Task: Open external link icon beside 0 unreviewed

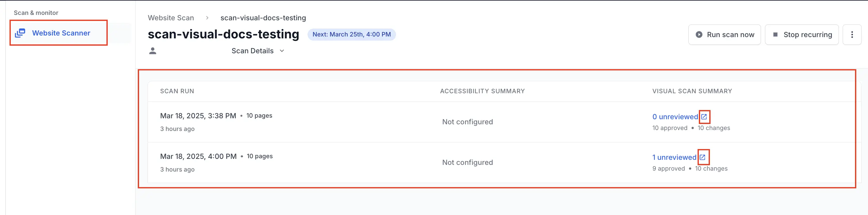Action: click(704, 117)
